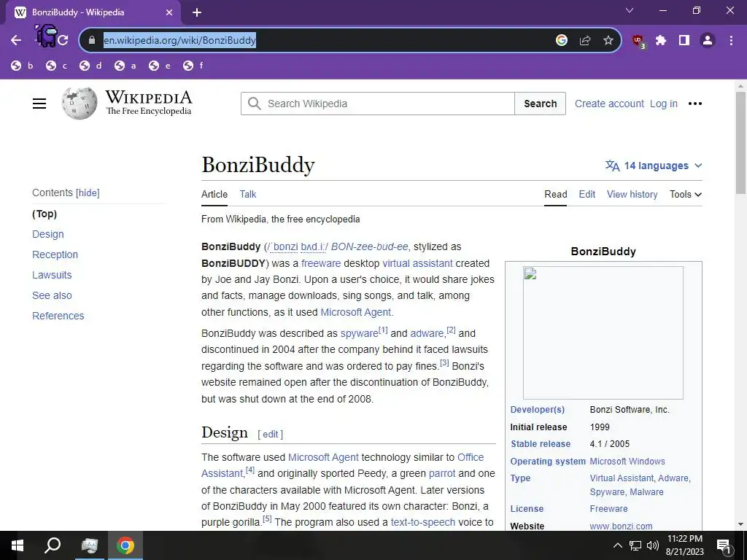
Task: Open bookmark 'f' in the bookmarks bar
Action: tap(194, 66)
